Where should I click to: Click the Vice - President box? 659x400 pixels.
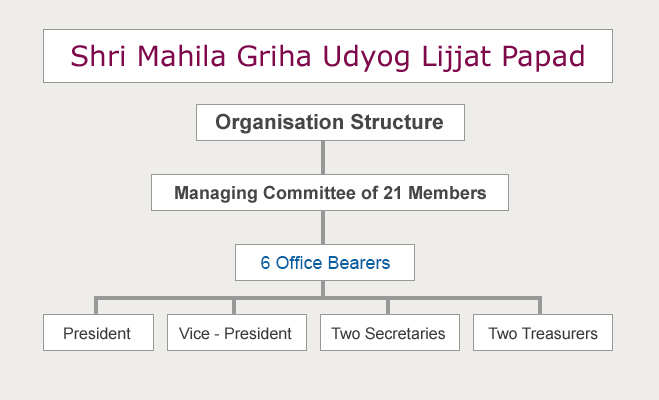pyautogui.click(x=236, y=333)
